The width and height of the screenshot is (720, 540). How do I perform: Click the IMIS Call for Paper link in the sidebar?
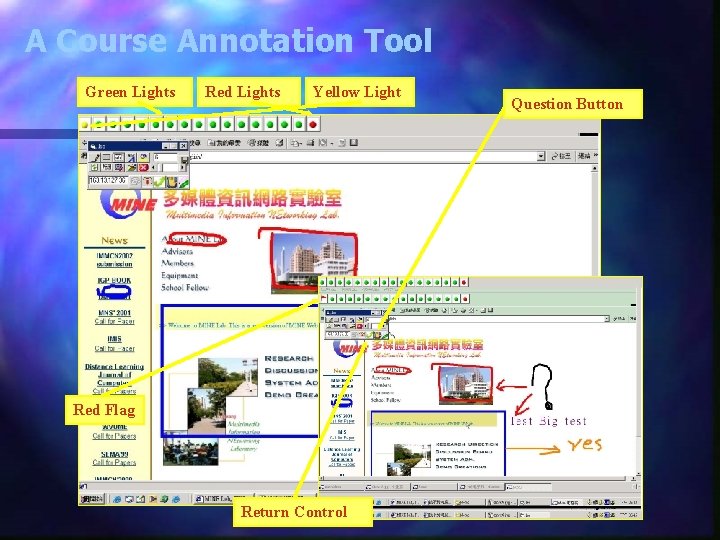[x=114, y=343]
